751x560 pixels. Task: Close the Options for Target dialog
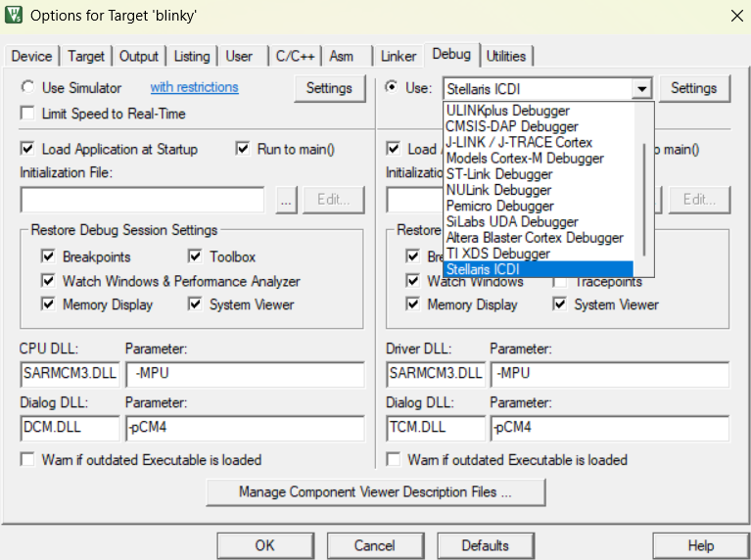[737, 16]
